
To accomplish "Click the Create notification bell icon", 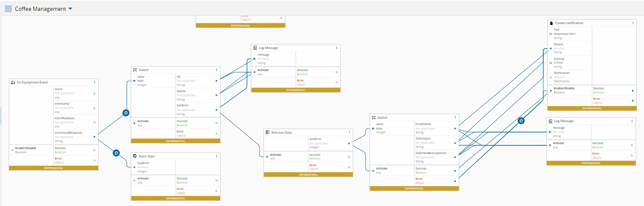I will click(x=551, y=23).
